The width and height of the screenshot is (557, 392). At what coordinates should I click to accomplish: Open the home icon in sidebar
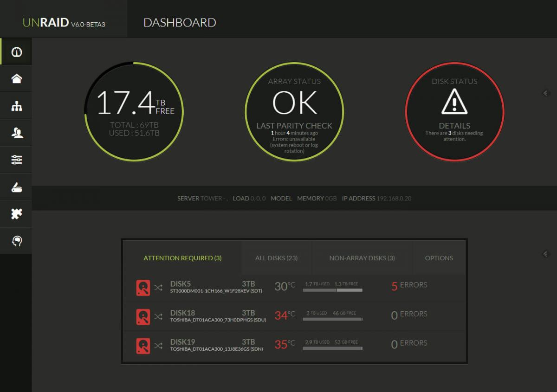17,79
